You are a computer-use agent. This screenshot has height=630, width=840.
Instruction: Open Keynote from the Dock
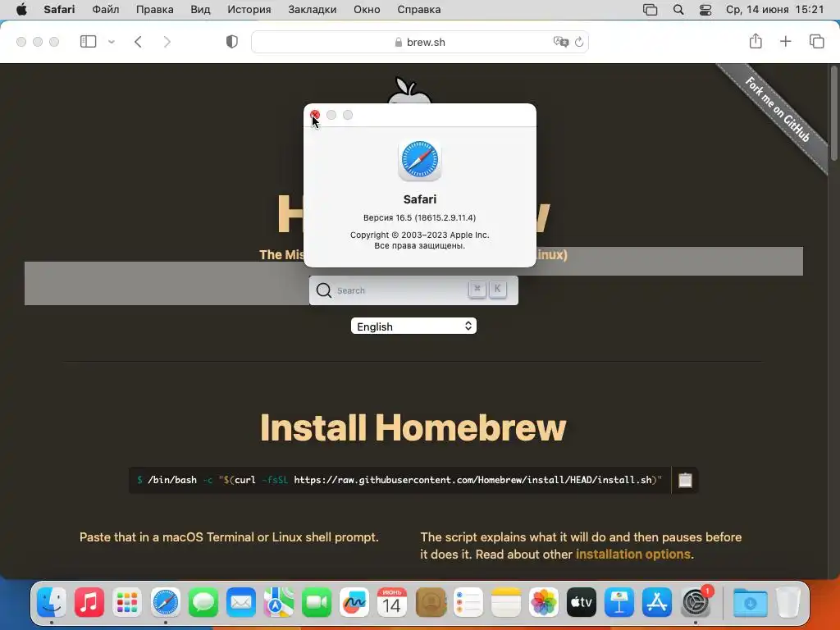point(619,602)
